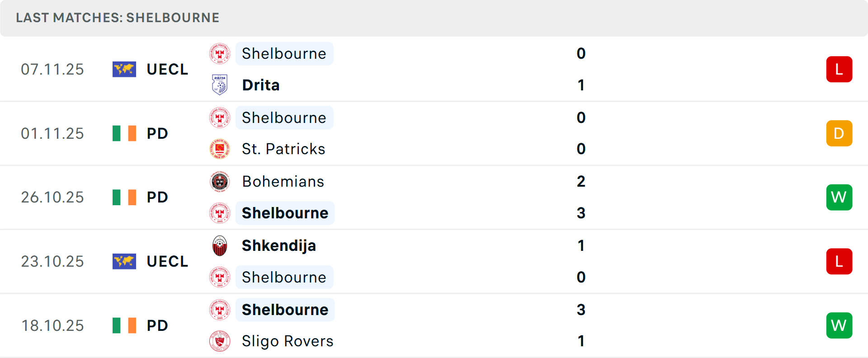Click the Ireland flag for 26.10.25 match
868x358 pixels.
(124, 198)
